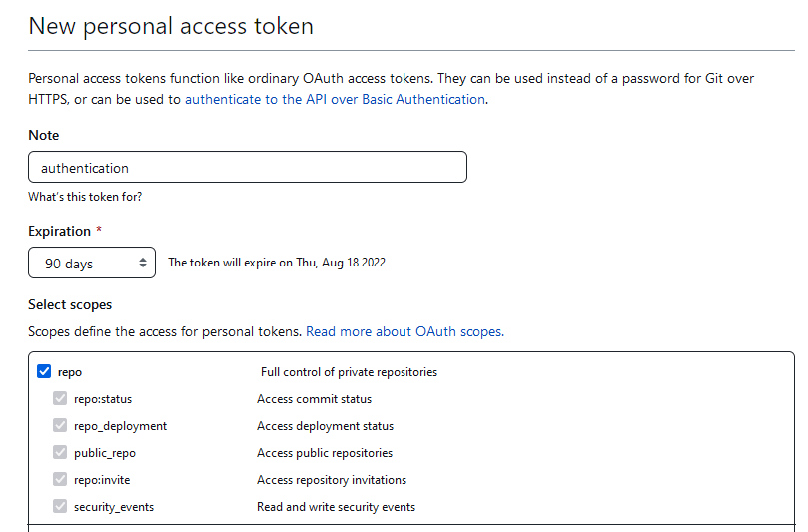Click the Note field label
The image size is (808, 532).
pyautogui.click(x=44, y=135)
